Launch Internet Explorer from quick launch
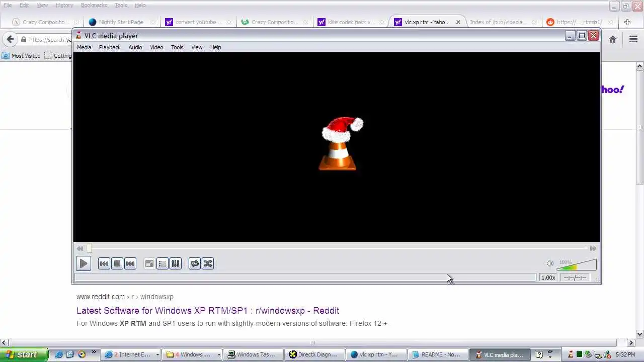This screenshot has height=362, width=644. click(59, 354)
